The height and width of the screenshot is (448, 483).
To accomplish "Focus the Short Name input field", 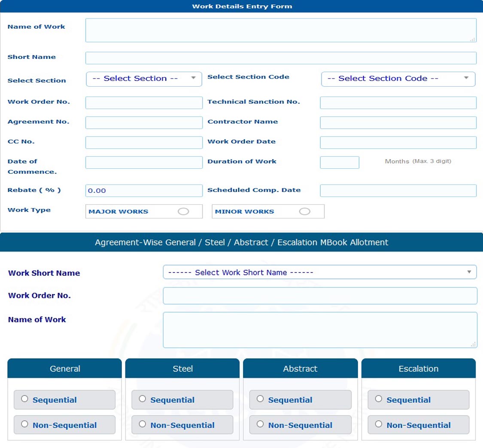I will (x=280, y=58).
